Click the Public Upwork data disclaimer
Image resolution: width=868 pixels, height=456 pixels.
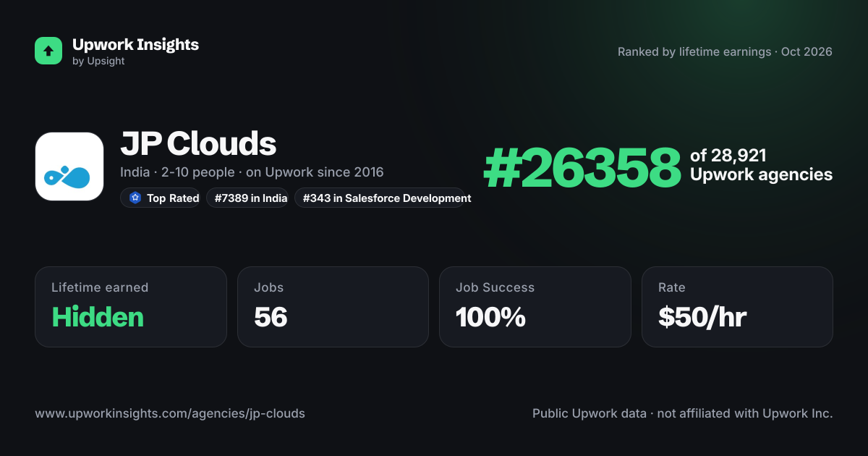(x=683, y=414)
